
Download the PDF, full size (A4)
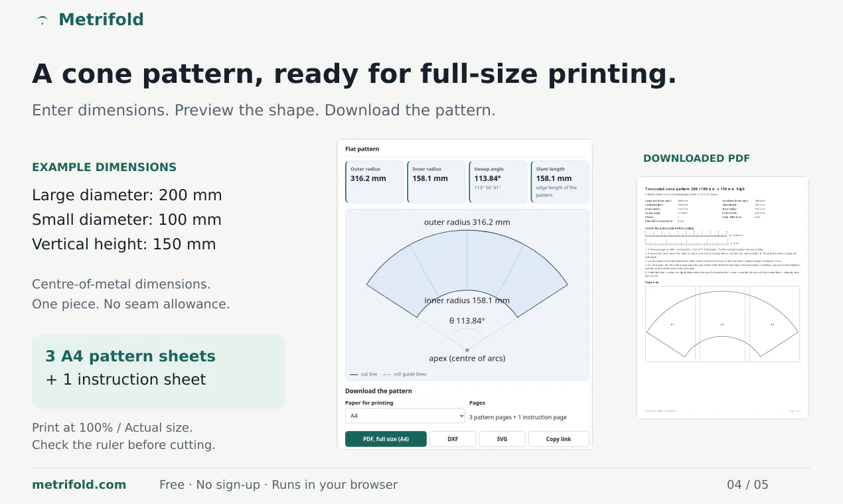coord(386,439)
